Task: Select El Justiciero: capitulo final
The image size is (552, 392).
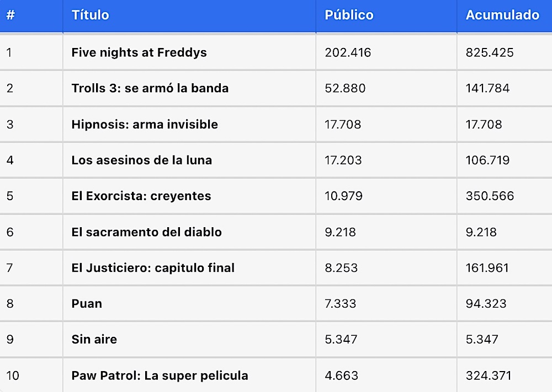Action: pos(153,268)
